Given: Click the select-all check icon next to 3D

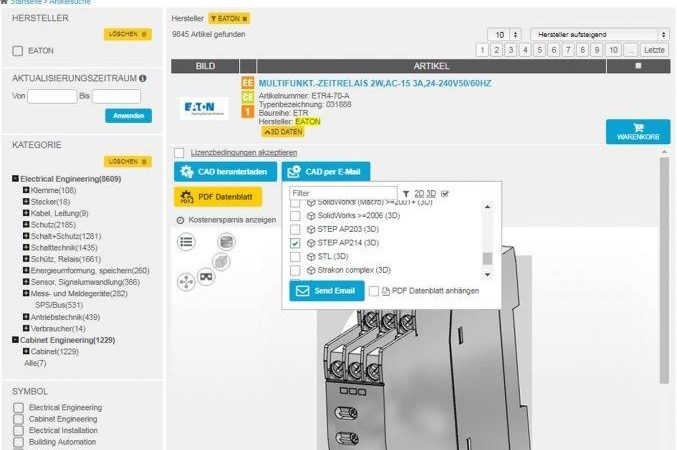Looking at the screenshot, I should pos(445,194).
